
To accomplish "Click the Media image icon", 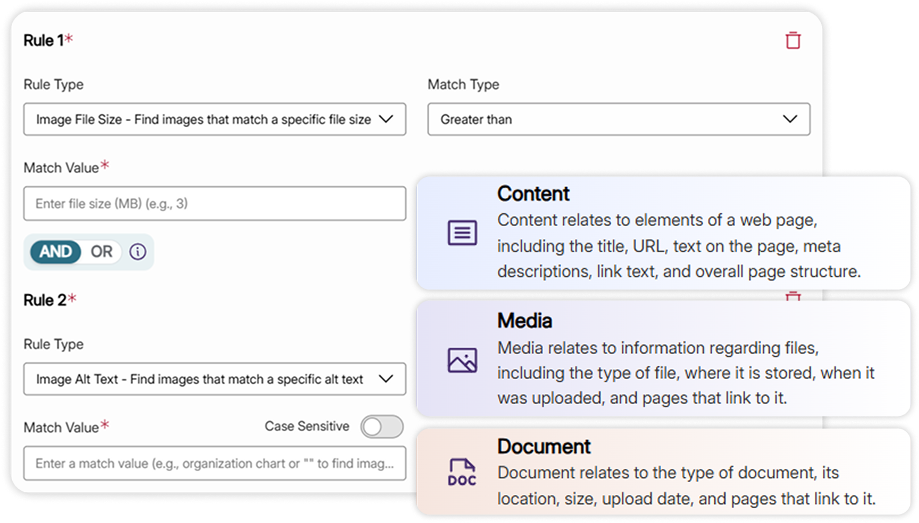I will tap(461, 360).
